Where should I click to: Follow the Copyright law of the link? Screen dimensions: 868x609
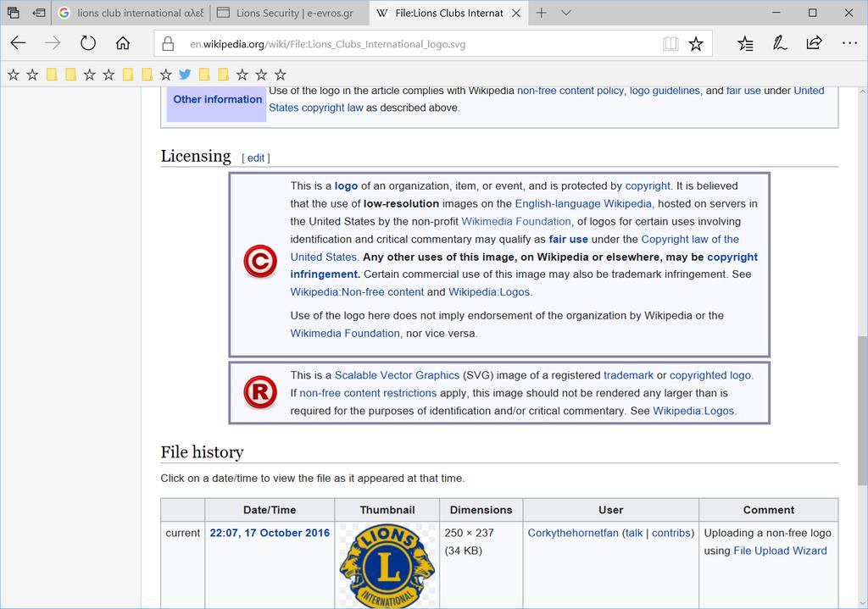coord(690,239)
